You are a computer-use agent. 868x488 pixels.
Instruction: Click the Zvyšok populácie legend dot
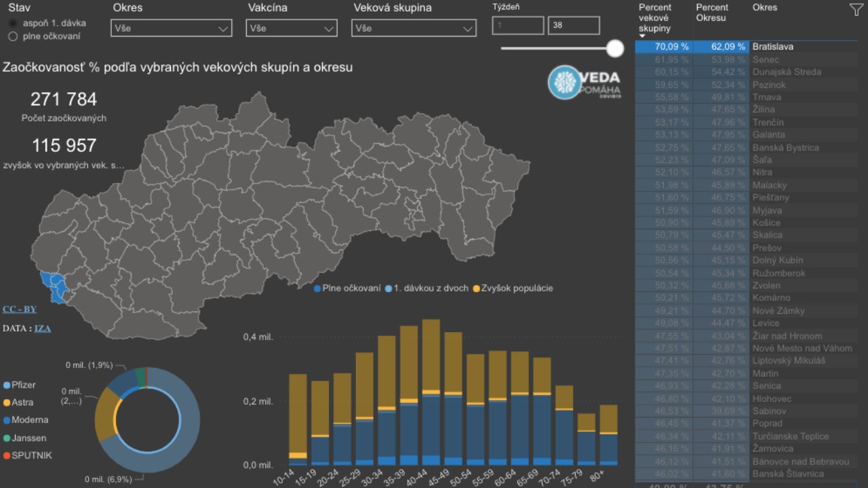[476, 289]
